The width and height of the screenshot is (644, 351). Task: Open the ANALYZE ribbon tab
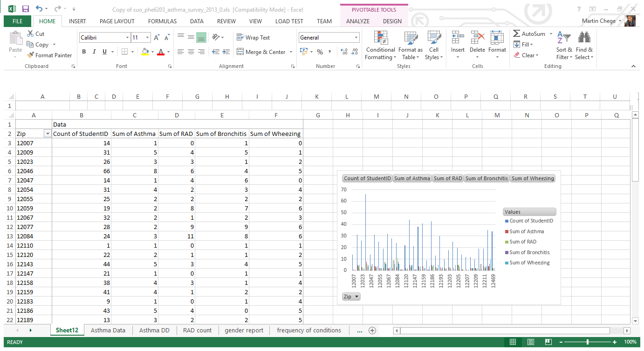[x=357, y=21]
